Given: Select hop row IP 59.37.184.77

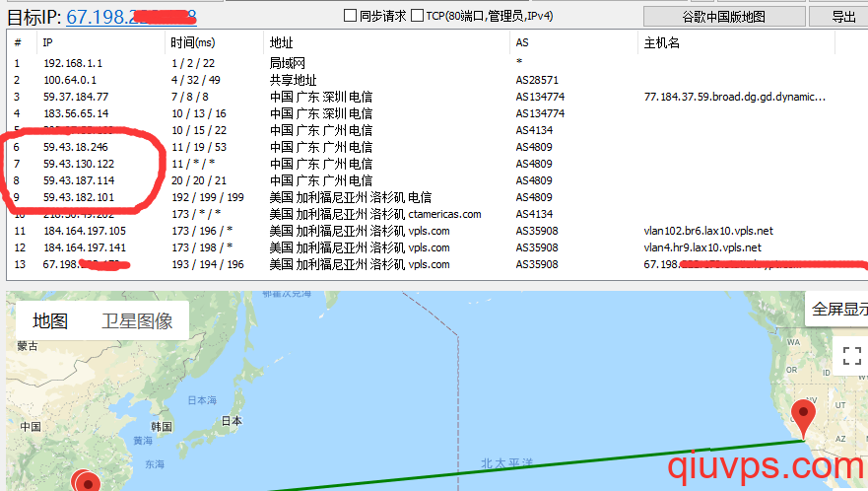Looking at the screenshot, I should point(76,97).
